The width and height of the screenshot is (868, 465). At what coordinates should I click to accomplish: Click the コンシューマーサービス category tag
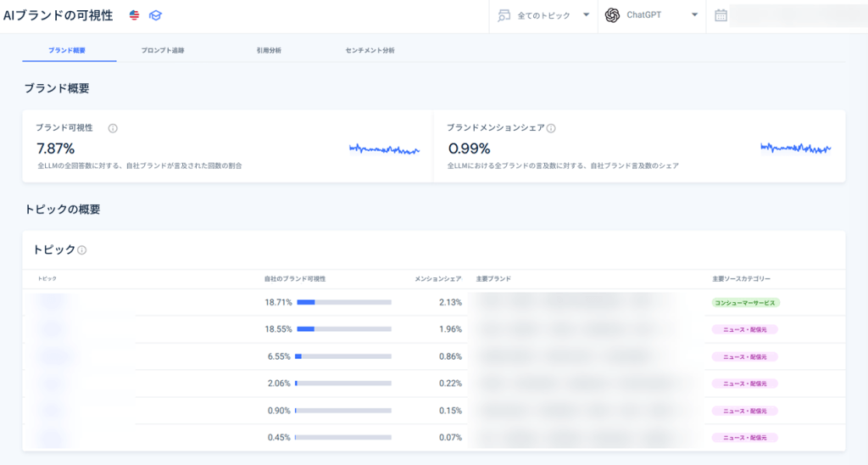[746, 303]
